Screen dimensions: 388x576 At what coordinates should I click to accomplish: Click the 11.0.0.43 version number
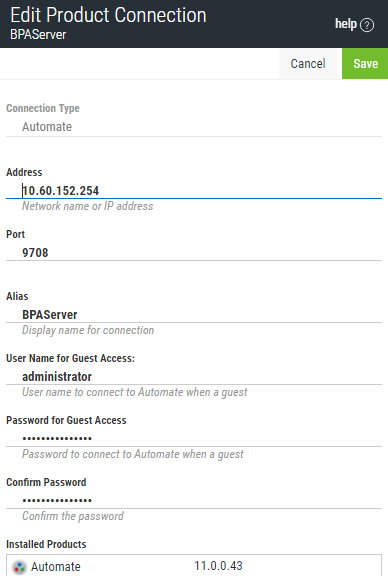point(218,566)
